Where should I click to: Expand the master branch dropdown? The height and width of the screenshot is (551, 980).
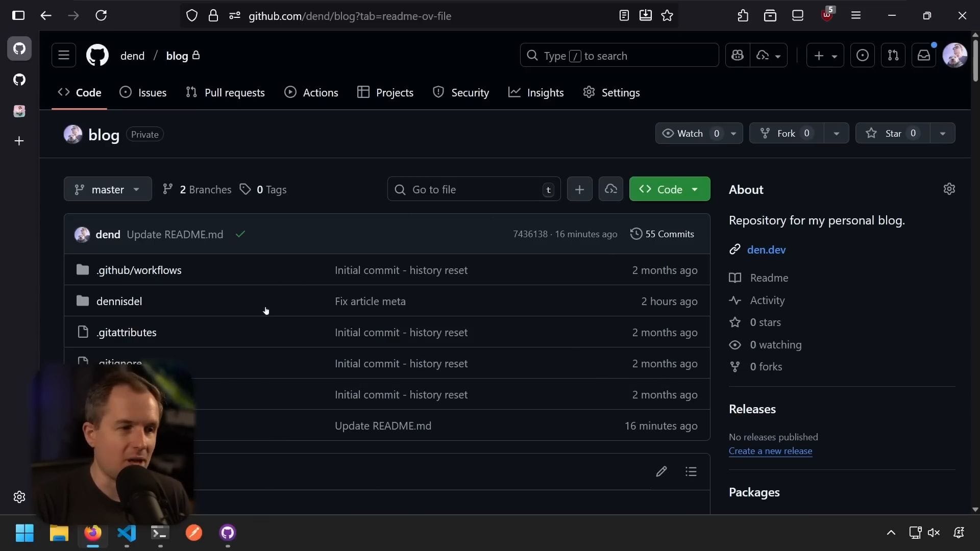pos(108,189)
